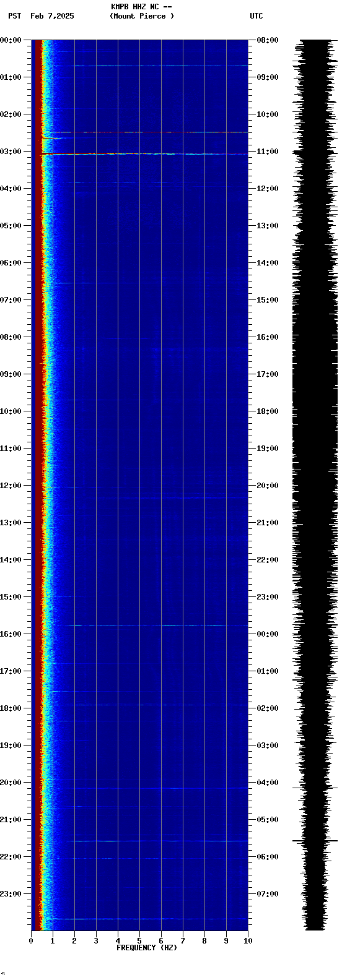Click the 'PST' timezone label
This screenshot has width=342, height=980.
pyautogui.click(x=15, y=16)
